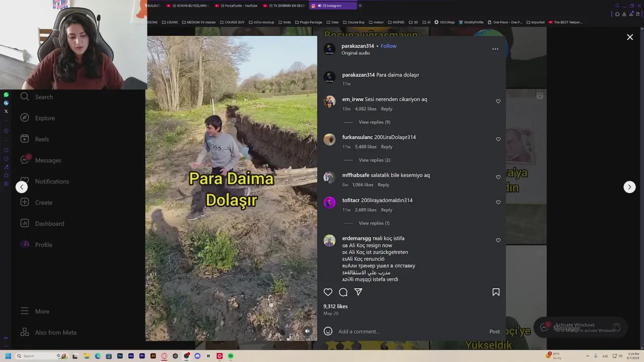Like em_irww's comment heart
644x362 pixels.
click(x=499, y=101)
